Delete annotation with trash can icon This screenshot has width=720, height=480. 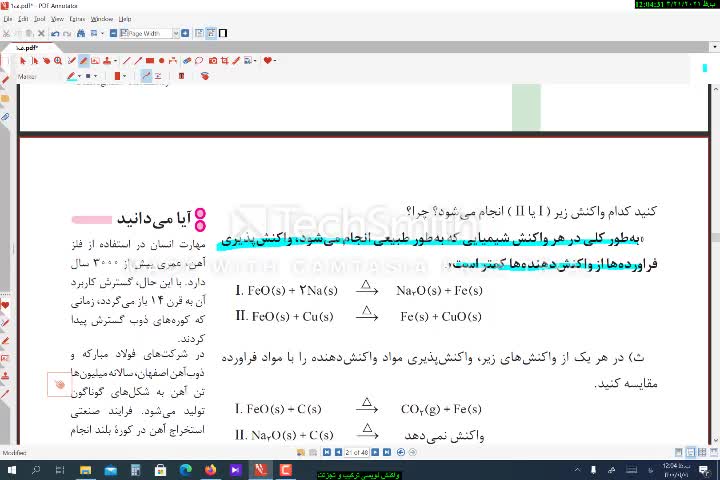coord(181,76)
